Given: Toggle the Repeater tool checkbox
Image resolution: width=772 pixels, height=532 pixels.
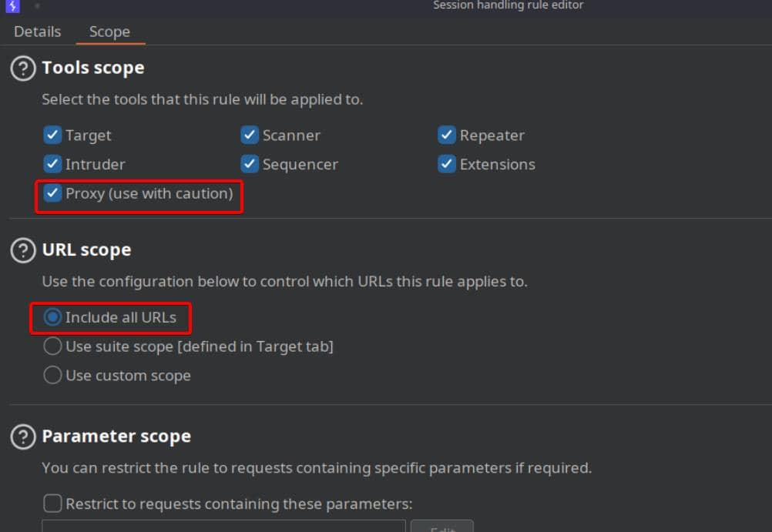Looking at the screenshot, I should (447, 136).
